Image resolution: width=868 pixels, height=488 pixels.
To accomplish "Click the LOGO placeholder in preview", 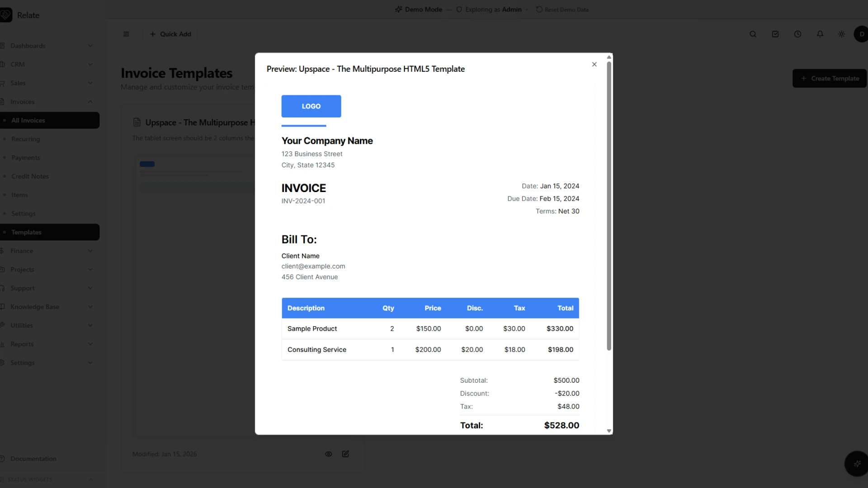I will point(311,106).
